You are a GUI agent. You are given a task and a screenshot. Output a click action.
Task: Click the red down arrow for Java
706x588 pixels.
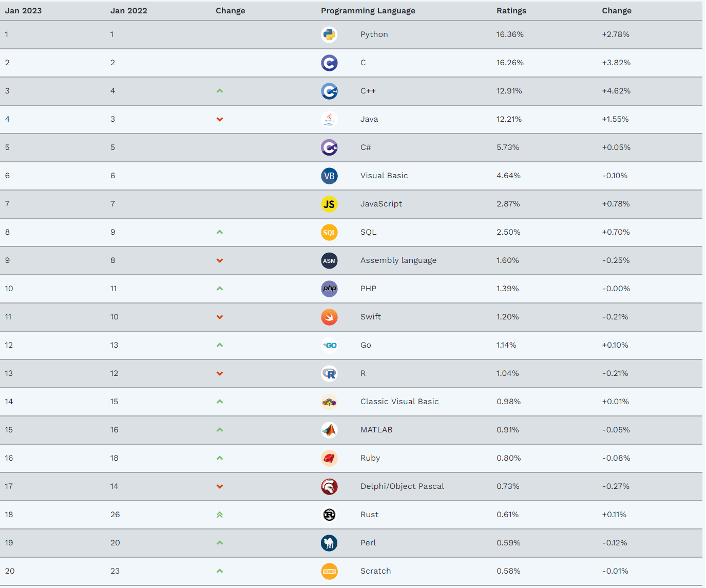tap(220, 119)
